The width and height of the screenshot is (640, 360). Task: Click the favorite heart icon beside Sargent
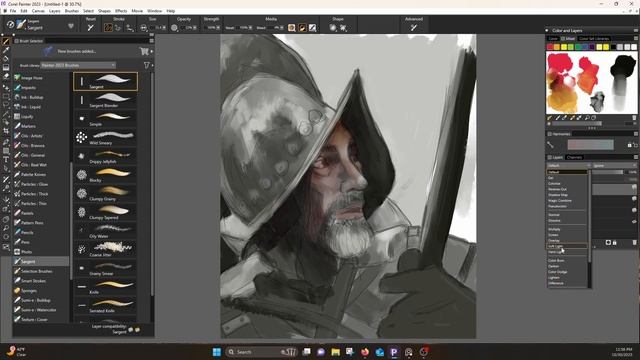pos(71,26)
